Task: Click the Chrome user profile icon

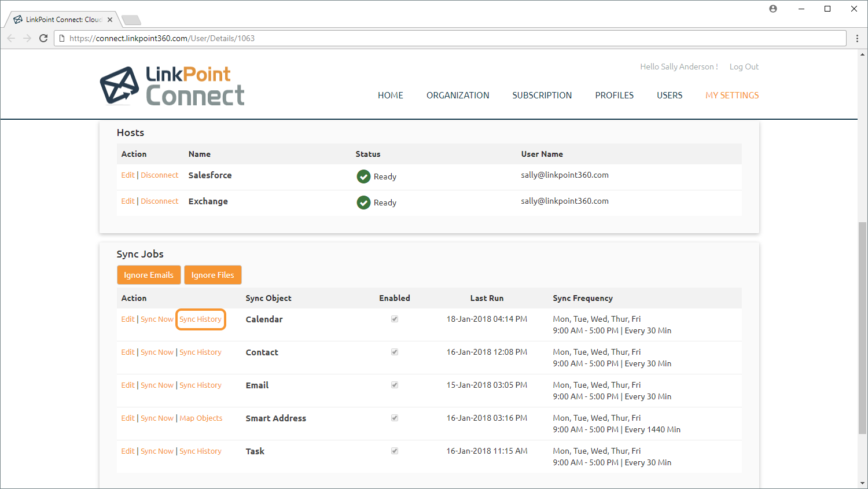Action: [x=773, y=9]
